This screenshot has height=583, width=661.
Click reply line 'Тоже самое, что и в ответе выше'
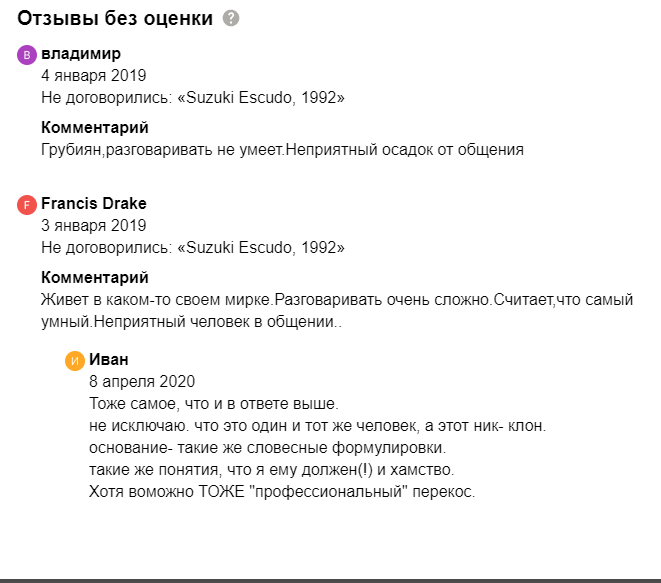click(214, 403)
